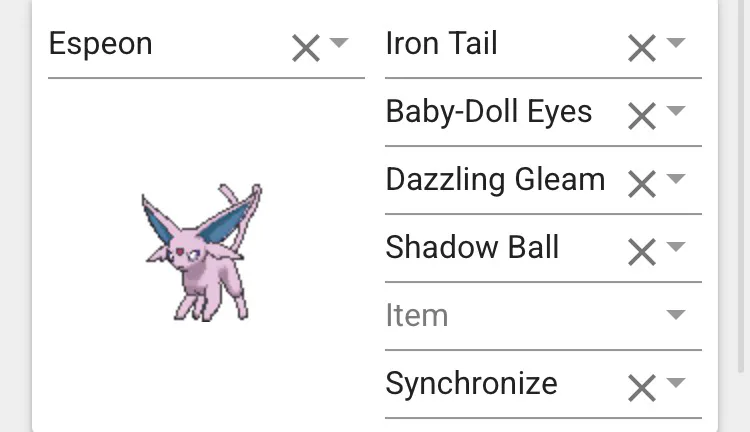Expand the Espeon Pokémon dropdown arrow

(x=339, y=43)
